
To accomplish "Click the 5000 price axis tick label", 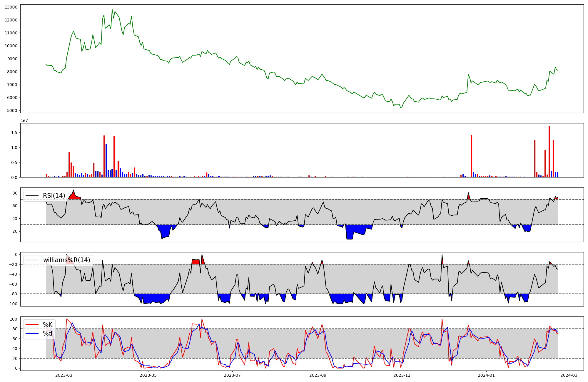I will pos(12,111).
